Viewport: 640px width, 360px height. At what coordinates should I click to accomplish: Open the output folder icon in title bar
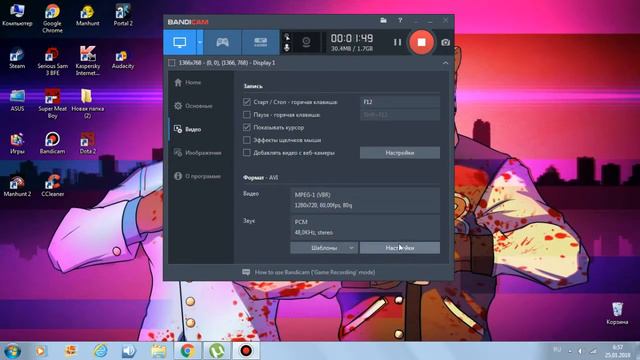(x=383, y=20)
